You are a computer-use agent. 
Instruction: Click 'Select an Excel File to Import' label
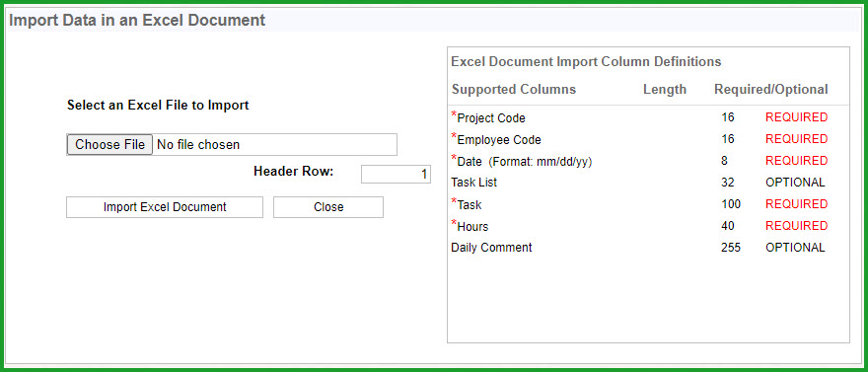158,106
